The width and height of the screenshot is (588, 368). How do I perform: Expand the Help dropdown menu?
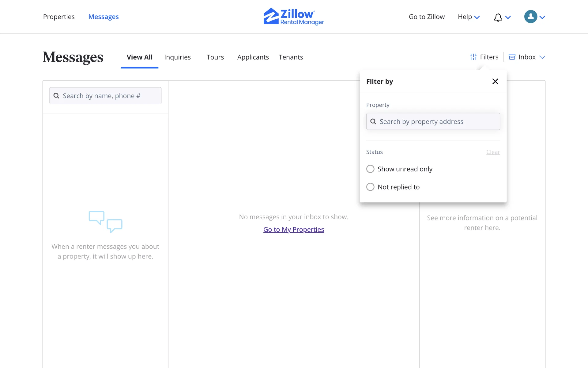point(469,17)
